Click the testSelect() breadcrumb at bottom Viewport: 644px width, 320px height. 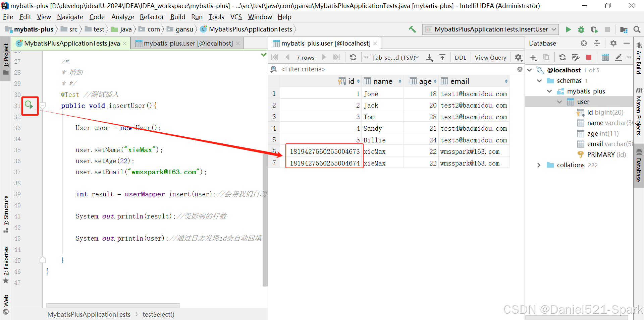coord(158,314)
